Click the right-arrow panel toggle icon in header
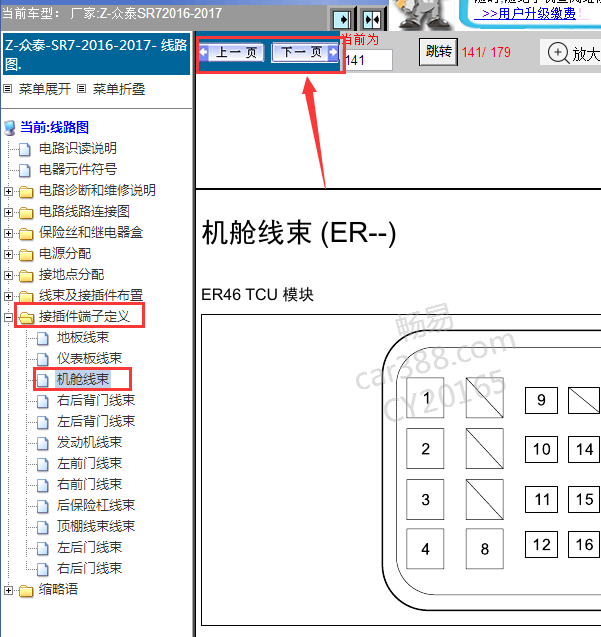This screenshot has width=601, height=637. 341,19
